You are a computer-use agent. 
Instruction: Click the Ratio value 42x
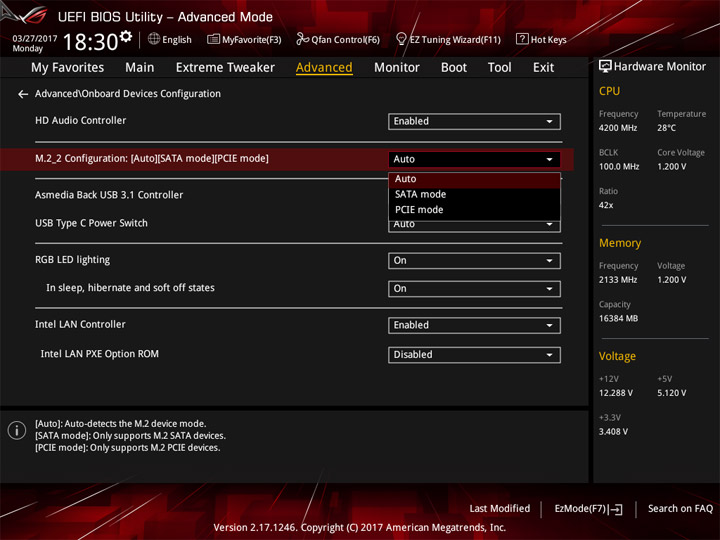click(x=606, y=206)
